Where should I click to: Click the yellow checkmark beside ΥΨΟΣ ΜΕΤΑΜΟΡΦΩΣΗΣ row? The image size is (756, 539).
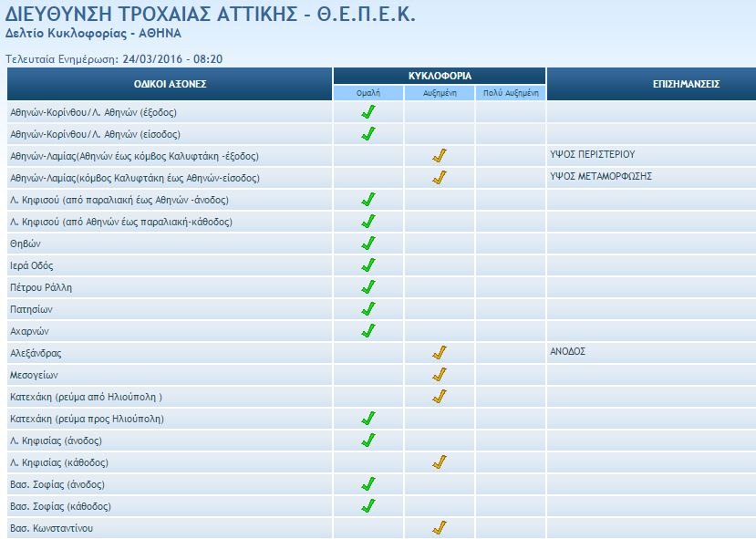(x=440, y=177)
